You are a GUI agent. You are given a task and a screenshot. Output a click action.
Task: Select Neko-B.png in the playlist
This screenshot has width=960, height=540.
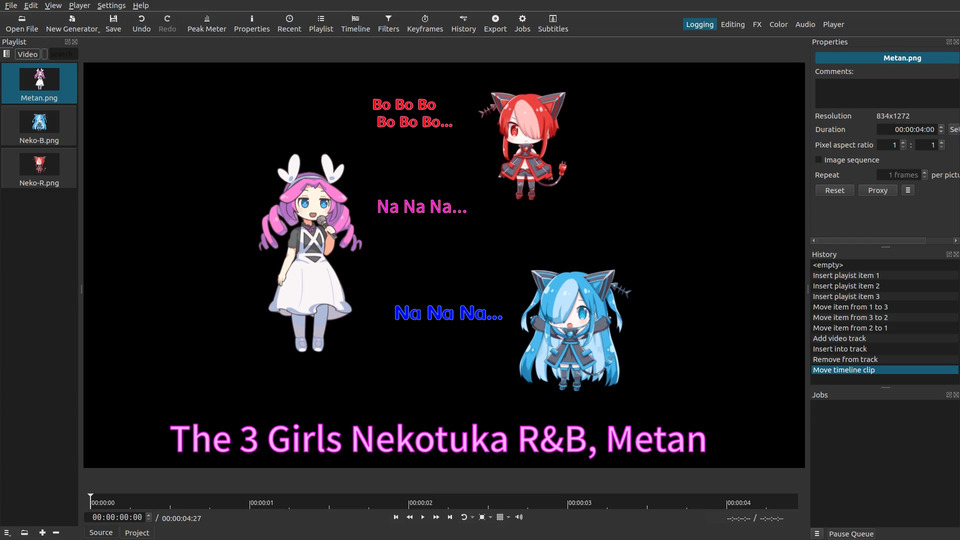click(39, 126)
